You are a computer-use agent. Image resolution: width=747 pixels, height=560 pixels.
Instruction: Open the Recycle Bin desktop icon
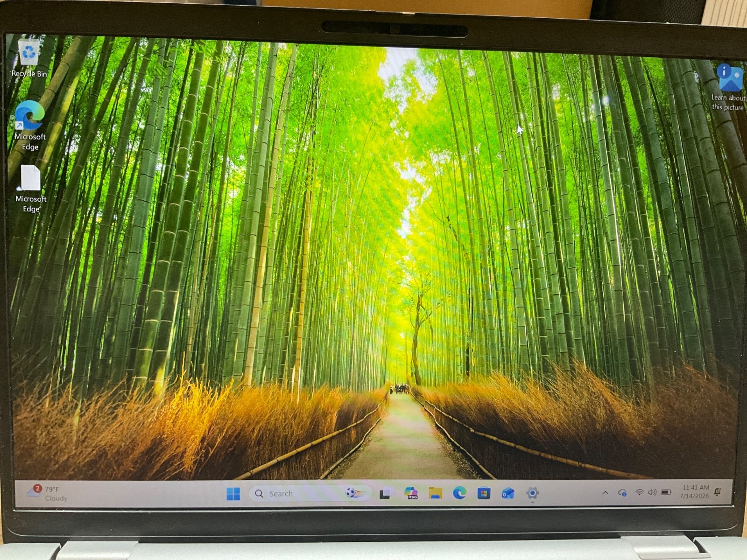tap(29, 58)
